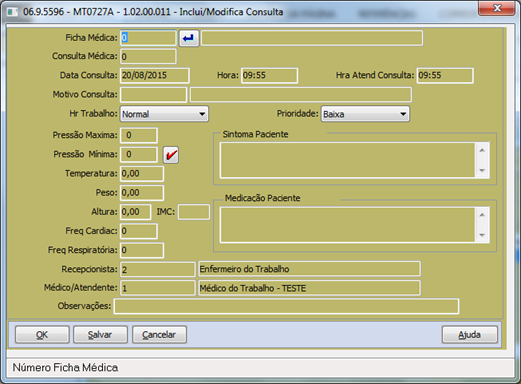Click the Freq Respiratória field
Image resolution: width=521 pixels, height=384 pixels.
pos(142,250)
